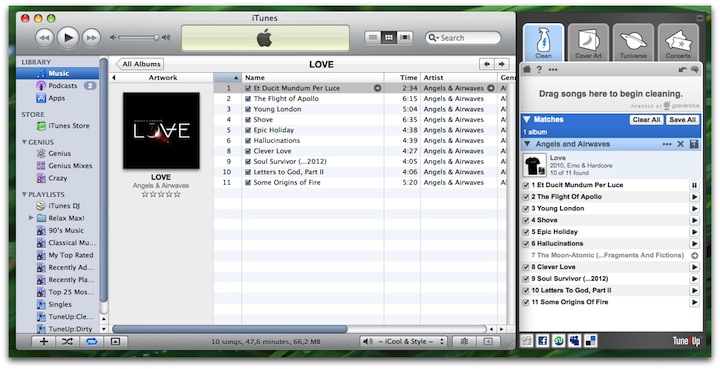The height and width of the screenshot is (369, 720).
Task: Toggle shuffle in iTunes
Action: click(68, 341)
